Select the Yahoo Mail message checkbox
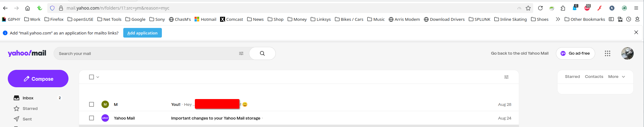Viewport: 644px width, 127px height. coord(92,118)
